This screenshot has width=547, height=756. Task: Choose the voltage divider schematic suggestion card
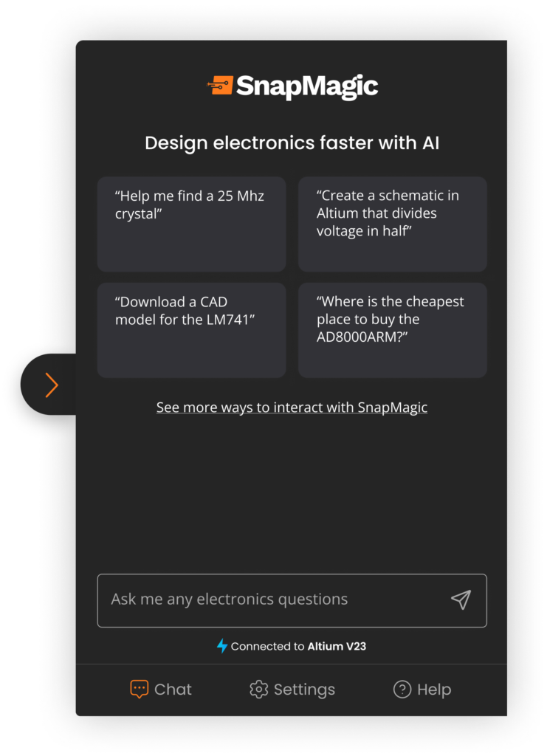point(392,224)
